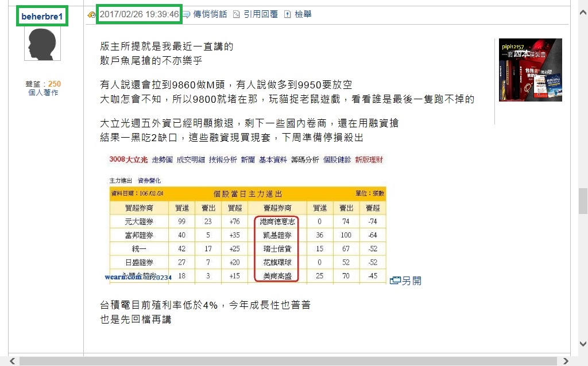Select 技術分析 tab in stock image
The height and width of the screenshot is (366, 588).
(x=223, y=160)
